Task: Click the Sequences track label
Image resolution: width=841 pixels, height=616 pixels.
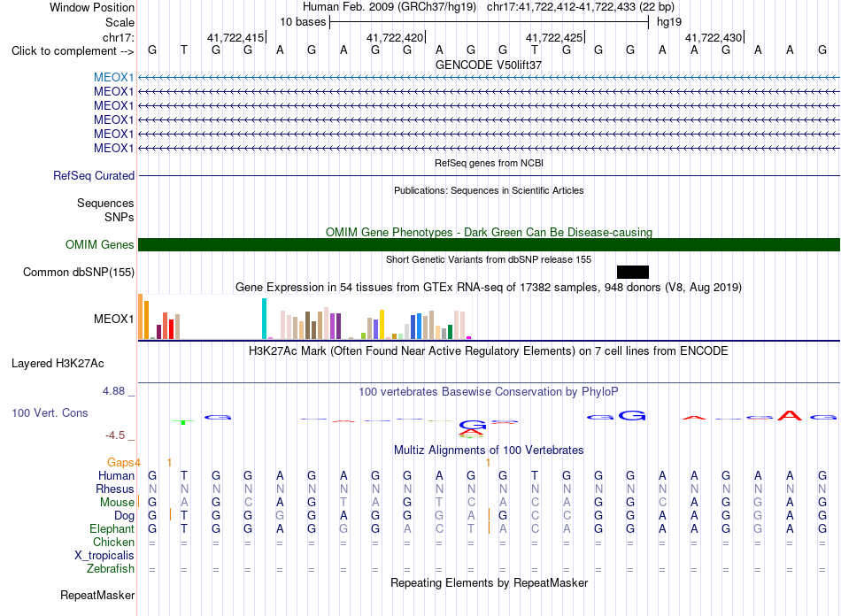Action: coord(105,204)
